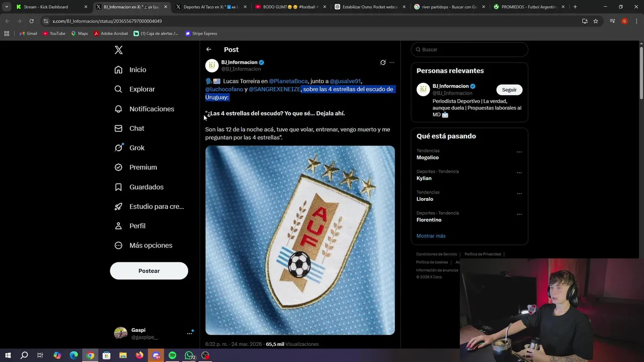
Task: Click the Chat envelope icon
Action: 118,128
